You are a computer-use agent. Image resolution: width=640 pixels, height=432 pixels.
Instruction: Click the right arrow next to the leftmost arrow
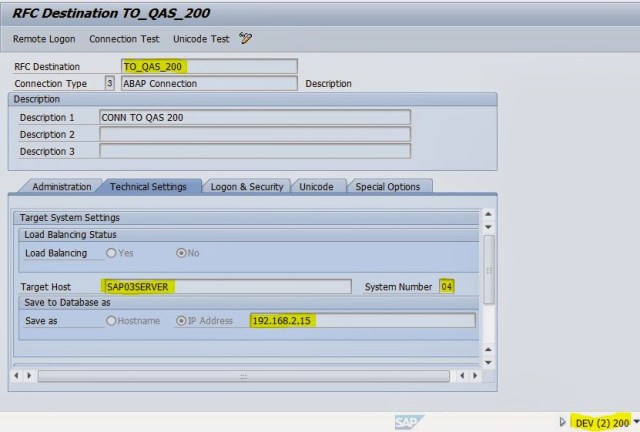click(29, 375)
